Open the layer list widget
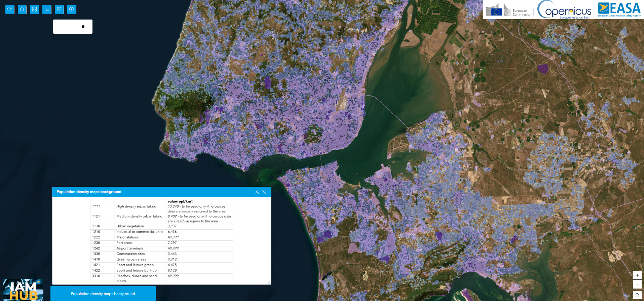This screenshot has height=301, width=644. tap(22, 9)
